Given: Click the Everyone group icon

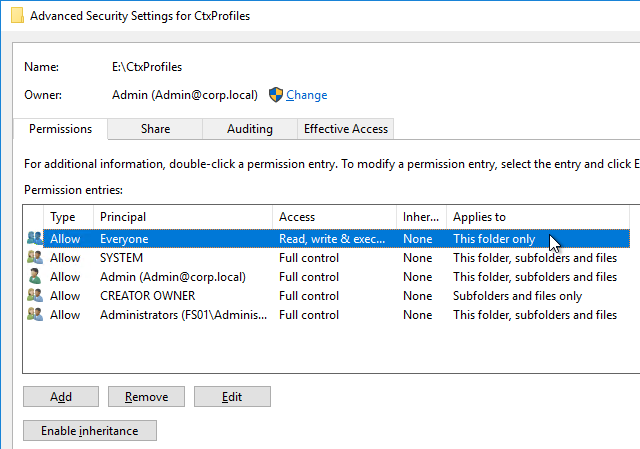Looking at the screenshot, I should pyautogui.click(x=35, y=239).
